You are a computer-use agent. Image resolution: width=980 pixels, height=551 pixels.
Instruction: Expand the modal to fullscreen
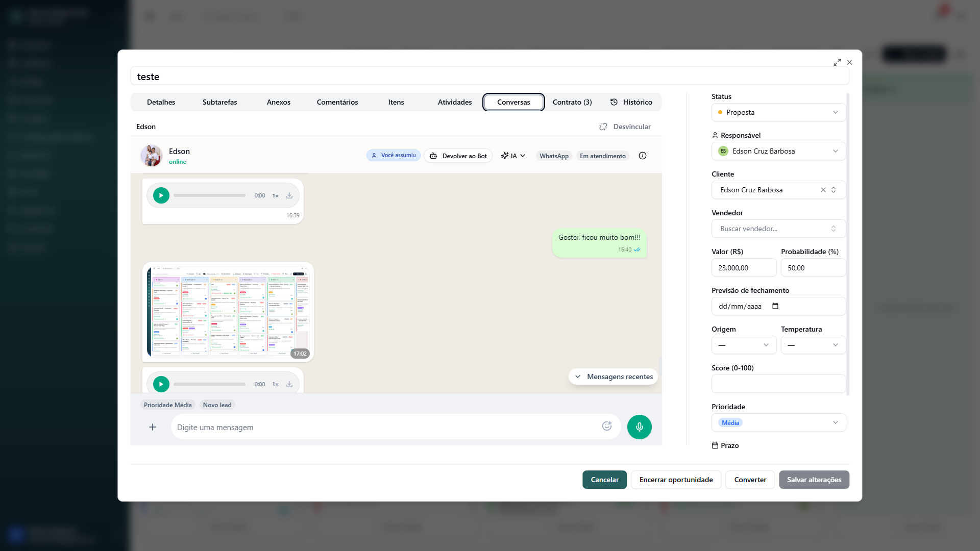837,62
